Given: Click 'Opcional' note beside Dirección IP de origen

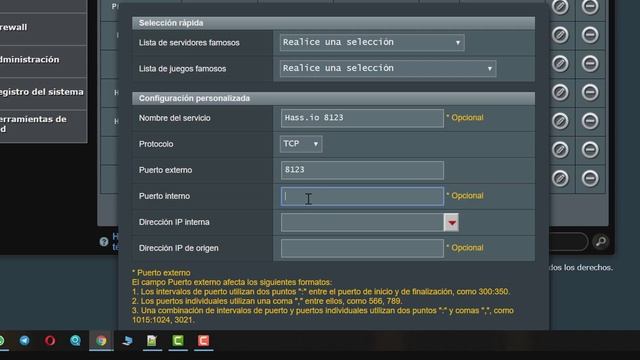Looking at the screenshot, I should 465,248.
